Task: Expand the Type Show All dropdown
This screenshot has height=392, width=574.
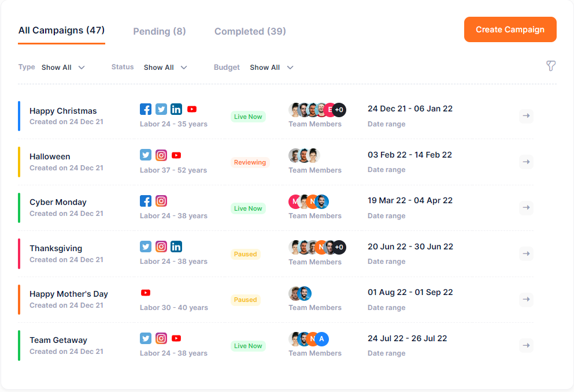Action: [x=63, y=68]
